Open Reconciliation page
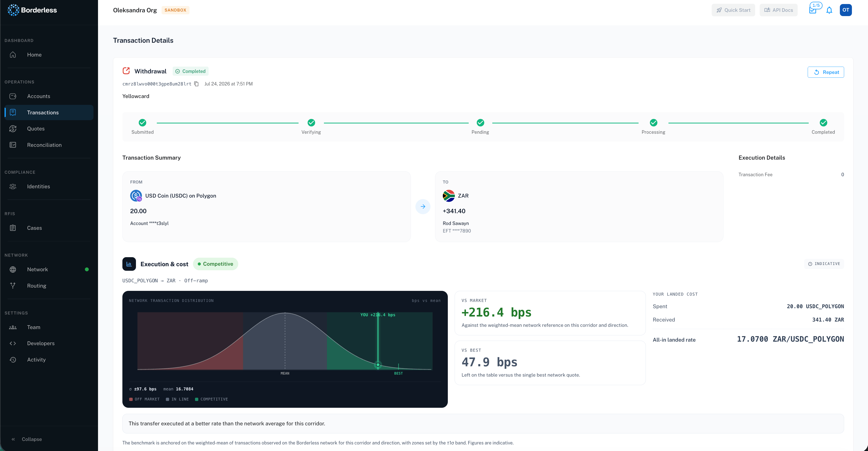868x451 pixels. (49, 145)
